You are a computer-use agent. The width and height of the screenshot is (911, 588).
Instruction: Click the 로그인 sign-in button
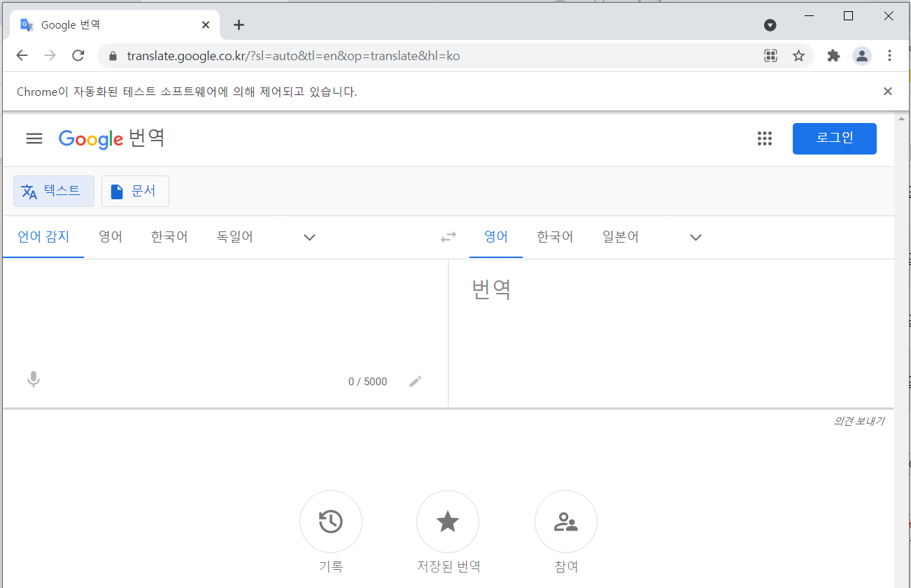coord(834,138)
